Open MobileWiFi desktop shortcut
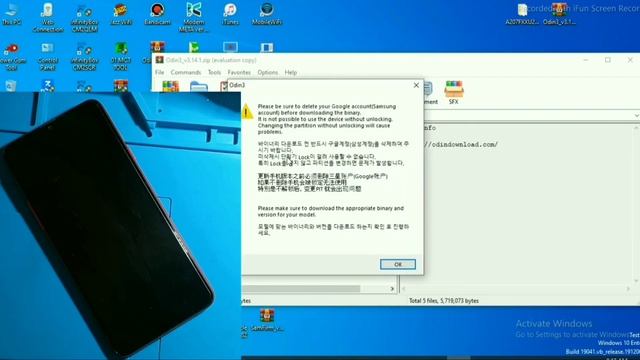640x360 pixels. tap(267, 14)
